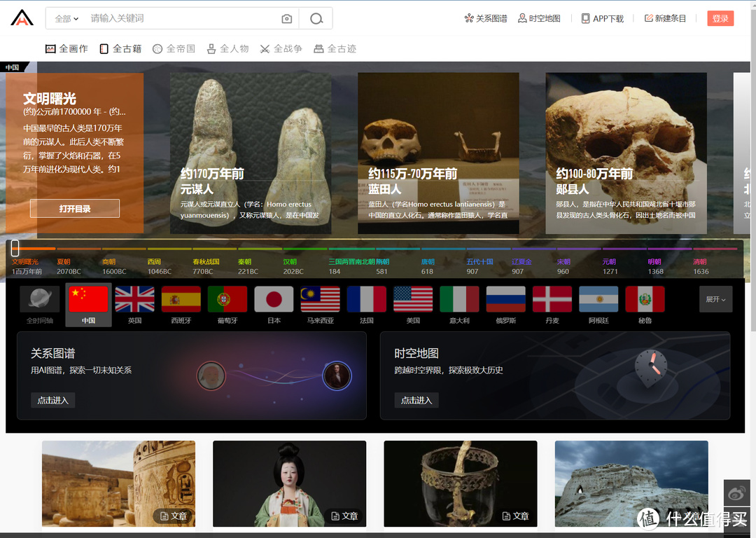Image resolution: width=756 pixels, height=538 pixels.
Task: Click 点击进入 under 时空地图
Action: [x=416, y=400]
